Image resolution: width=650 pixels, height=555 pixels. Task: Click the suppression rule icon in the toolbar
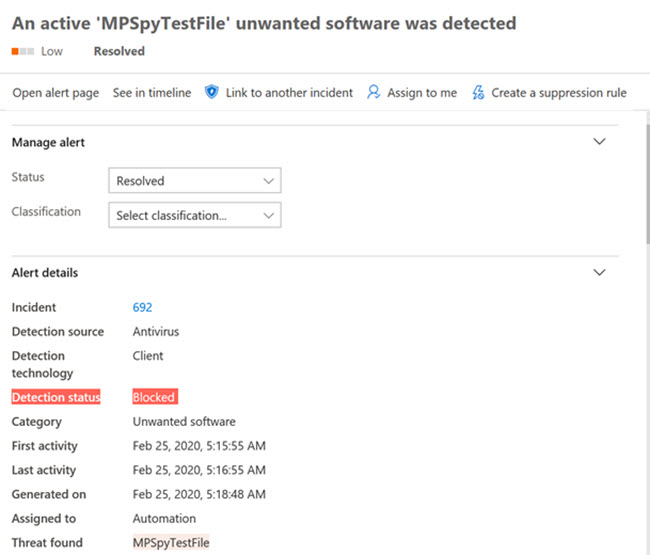(477, 92)
